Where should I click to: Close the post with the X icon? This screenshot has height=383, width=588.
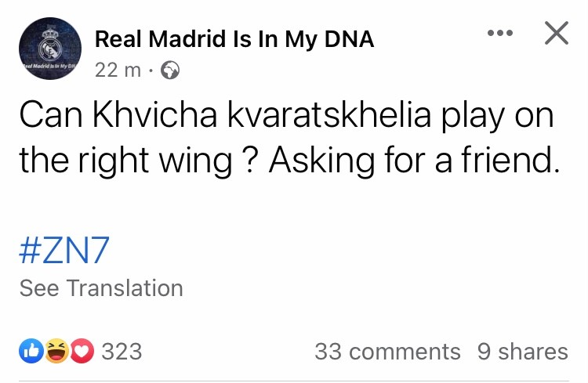[556, 34]
